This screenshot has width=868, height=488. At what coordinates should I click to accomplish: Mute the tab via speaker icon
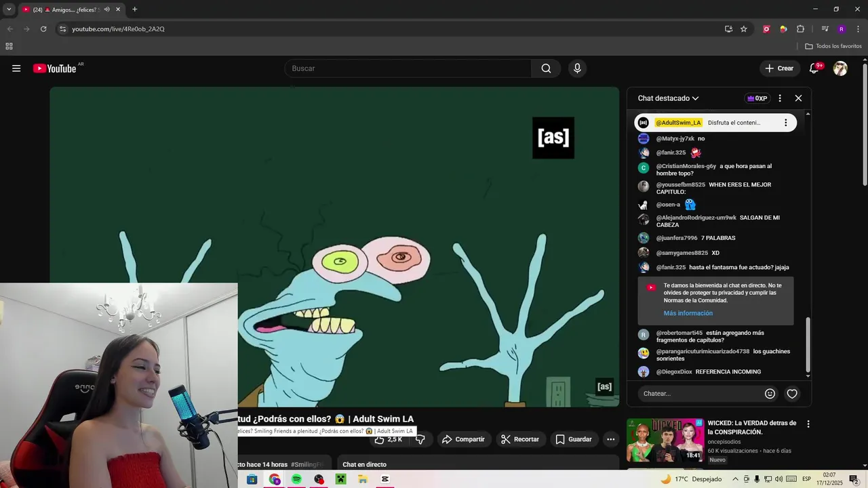point(106,9)
